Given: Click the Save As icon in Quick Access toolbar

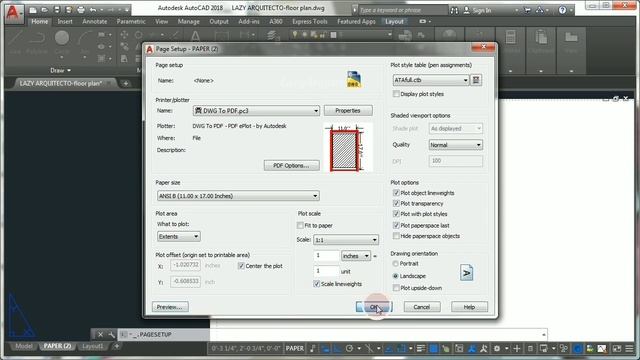Looking at the screenshot, I should click(69, 10).
